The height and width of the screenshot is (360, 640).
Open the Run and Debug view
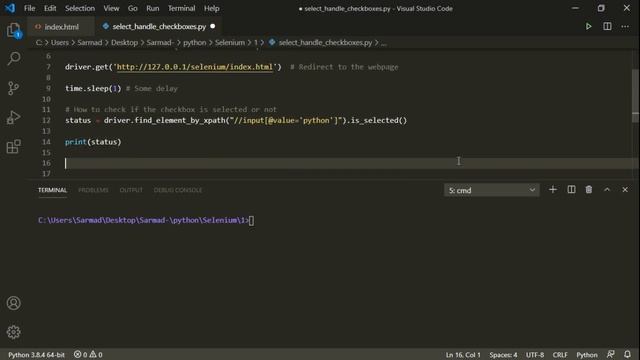pos(13,118)
